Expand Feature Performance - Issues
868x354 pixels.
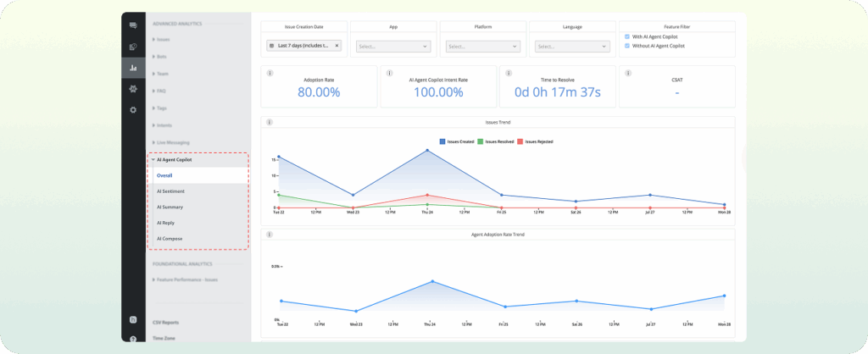coord(185,279)
